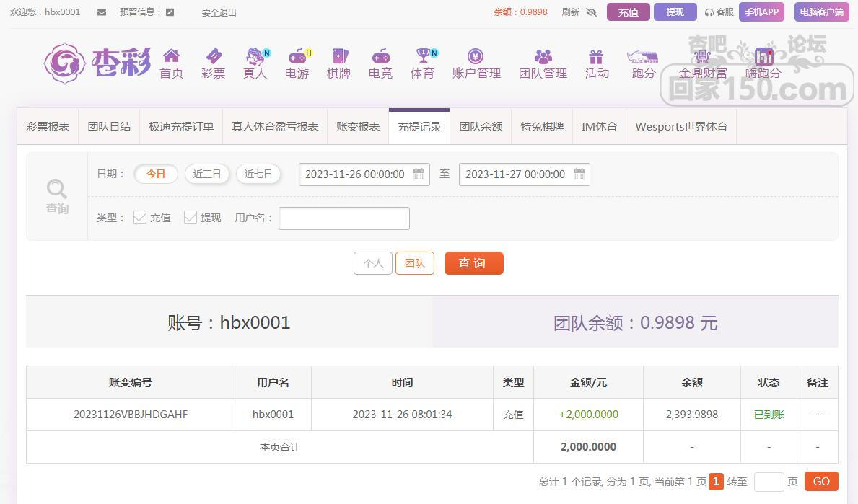Open the 棋牌 card games icon
858x504 pixels.
[x=338, y=56]
